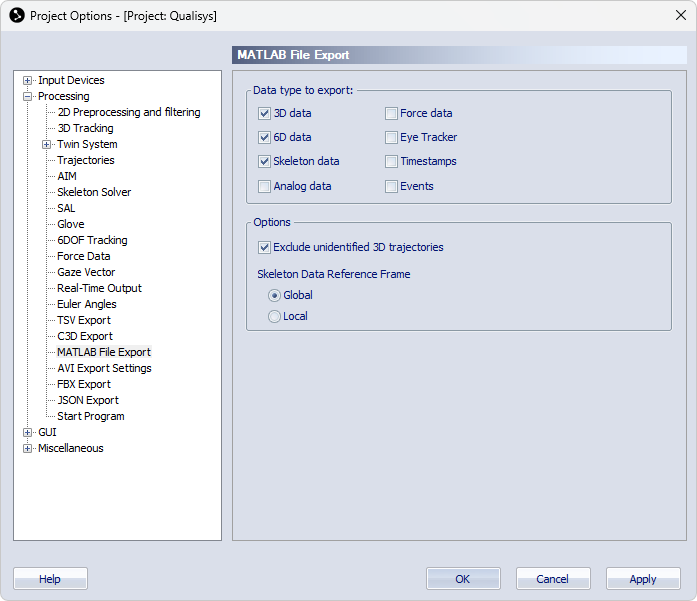The image size is (697, 601).
Task: Select Euler Angles page
Action: (x=87, y=304)
